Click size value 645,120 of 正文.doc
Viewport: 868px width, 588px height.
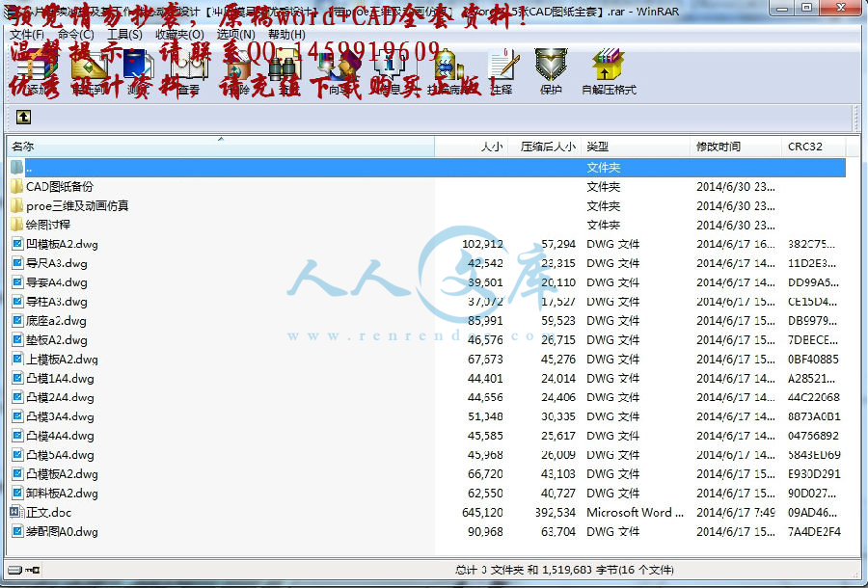click(x=482, y=513)
